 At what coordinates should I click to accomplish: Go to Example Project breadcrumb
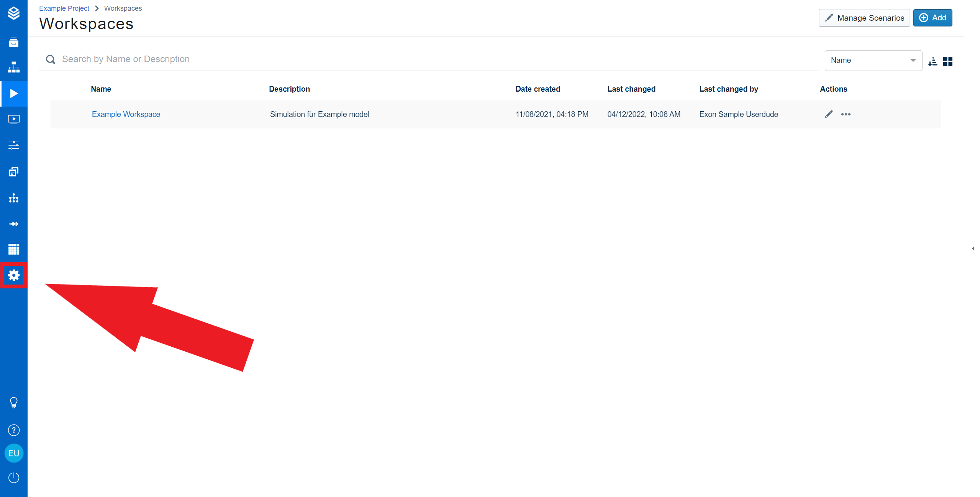64,8
